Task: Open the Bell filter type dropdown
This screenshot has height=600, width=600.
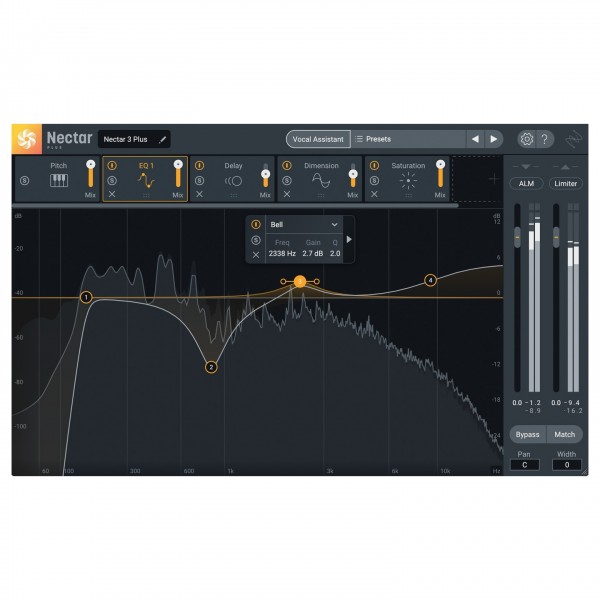Action: click(304, 225)
